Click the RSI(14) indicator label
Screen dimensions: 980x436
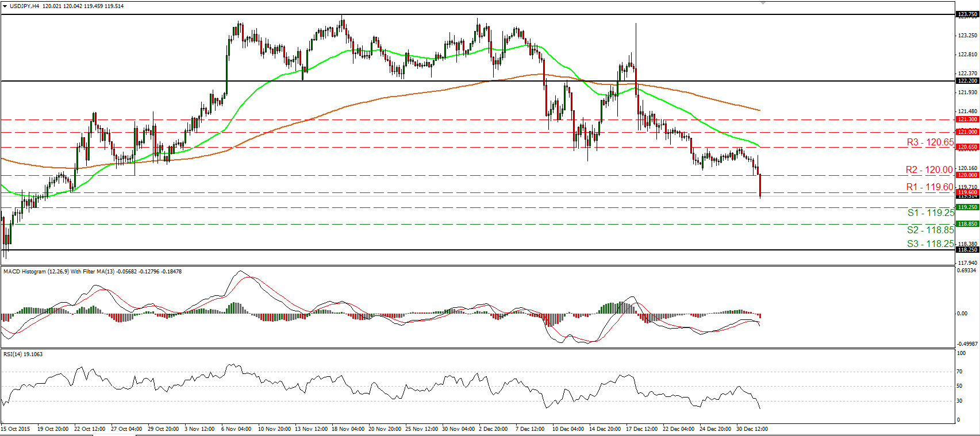(23, 354)
